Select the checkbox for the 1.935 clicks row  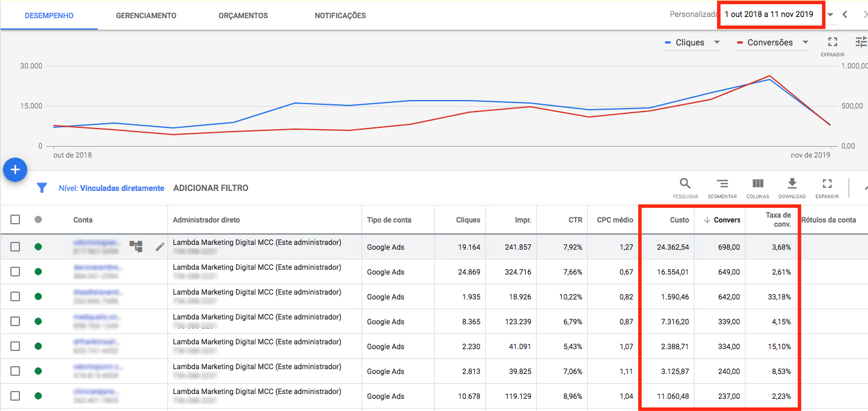click(x=15, y=296)
